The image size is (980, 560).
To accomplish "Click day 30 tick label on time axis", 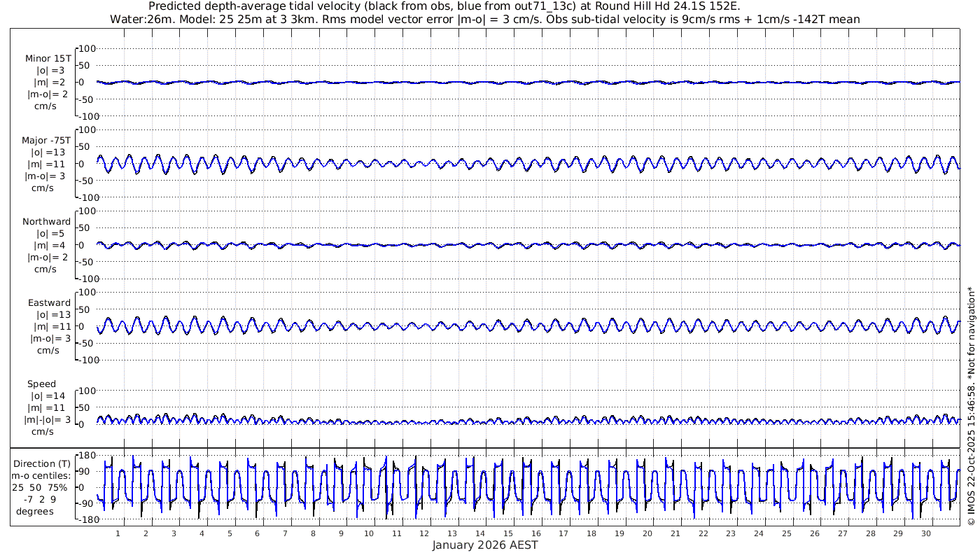I will tap(926, 533).
